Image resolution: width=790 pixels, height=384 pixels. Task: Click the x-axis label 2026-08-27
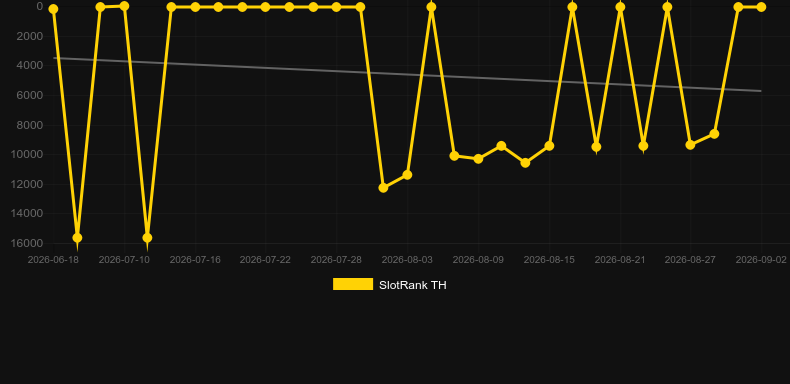pos(690,260)
